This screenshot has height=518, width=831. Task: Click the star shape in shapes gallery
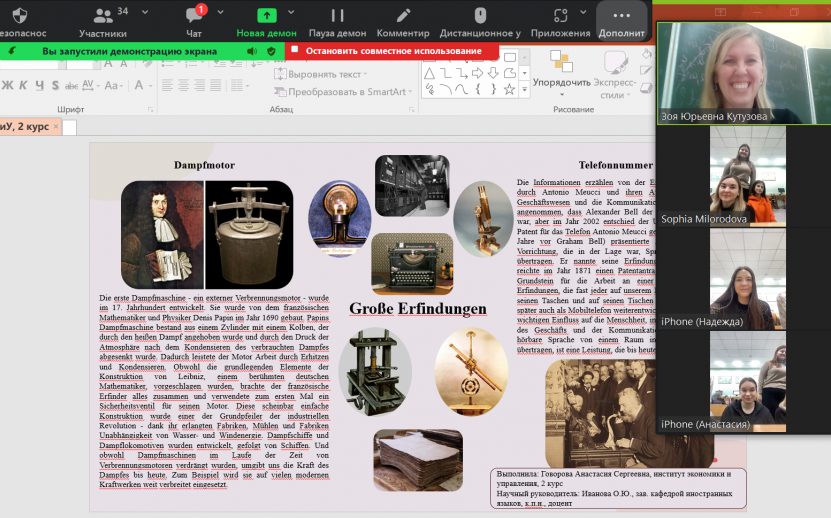pos(510,89)
